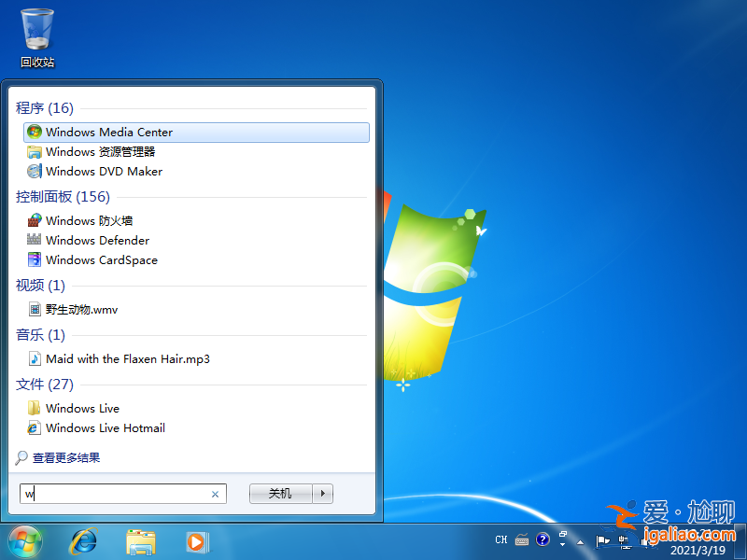
Task: Click the Start orb
Action: 25,541
